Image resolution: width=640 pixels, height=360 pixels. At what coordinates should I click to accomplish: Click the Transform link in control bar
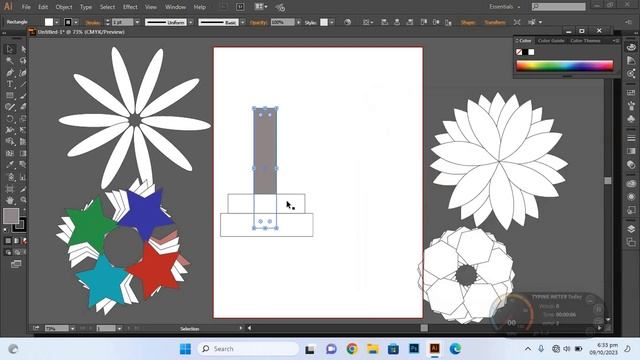pyautogui.click(x=495, y=22)
